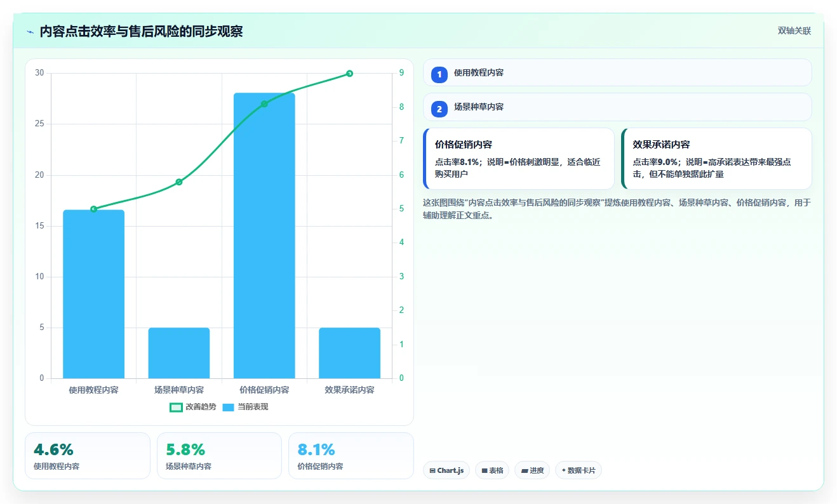Click the 4.6% 使用教程内容 stat card
Viewport: 837px width, 504px height.
tap(88, 456)
